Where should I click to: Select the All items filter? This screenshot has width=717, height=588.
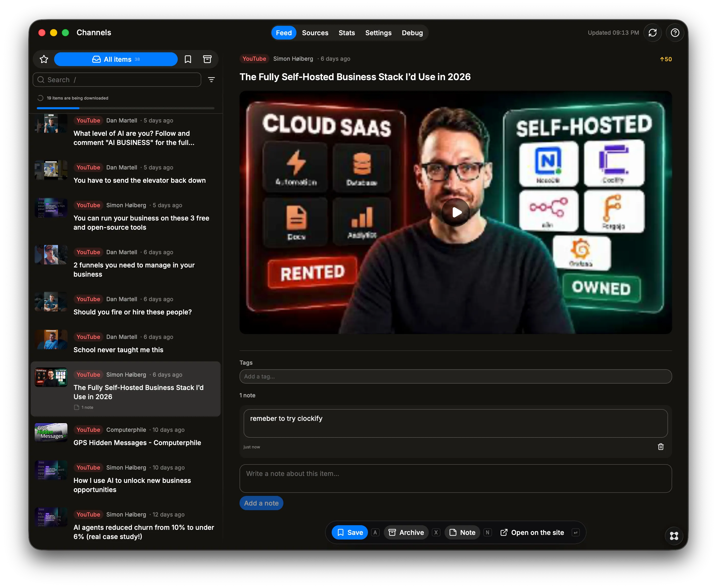click(116, 60)
